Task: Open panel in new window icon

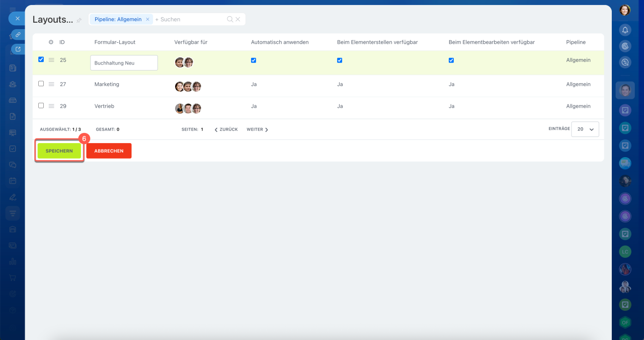Action: (x=18, y=49)
